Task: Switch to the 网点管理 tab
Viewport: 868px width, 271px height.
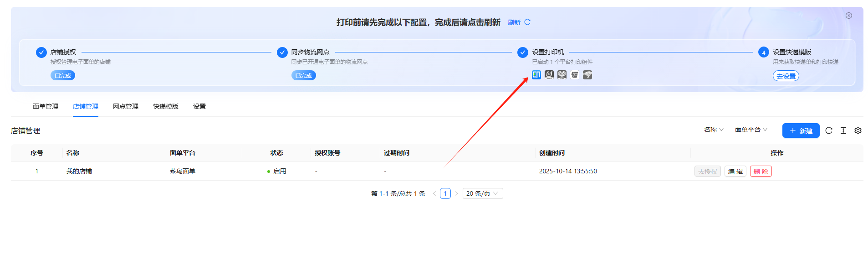Action: coord(126,106)
